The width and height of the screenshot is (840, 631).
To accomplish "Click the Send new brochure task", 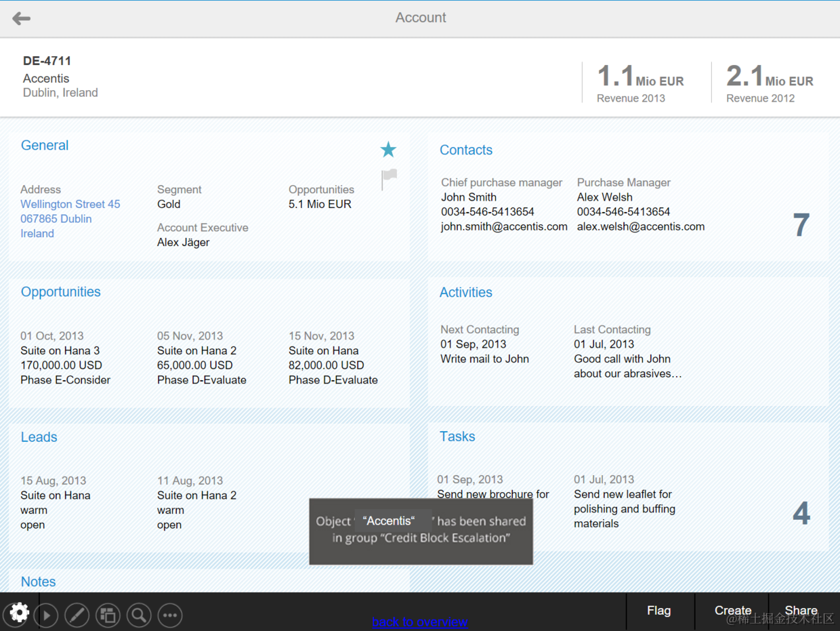I will pyautogui.click(x=493, y=494).
